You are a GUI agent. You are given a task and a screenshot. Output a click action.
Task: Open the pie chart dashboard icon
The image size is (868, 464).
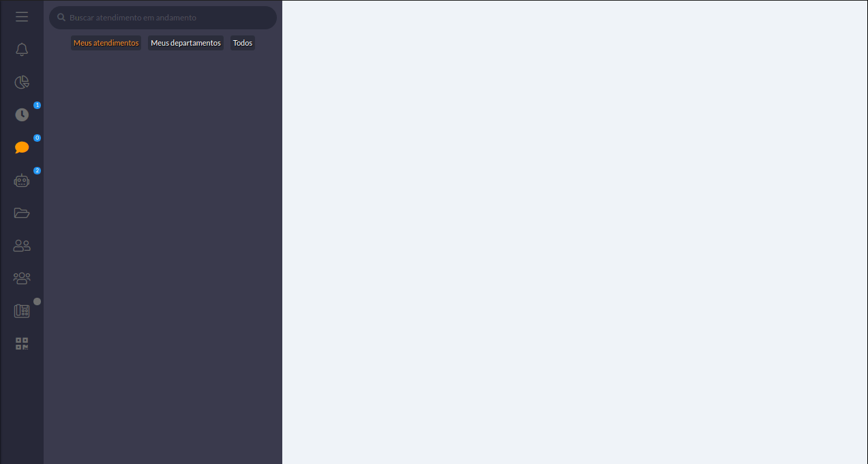click(x=22, y=82)
